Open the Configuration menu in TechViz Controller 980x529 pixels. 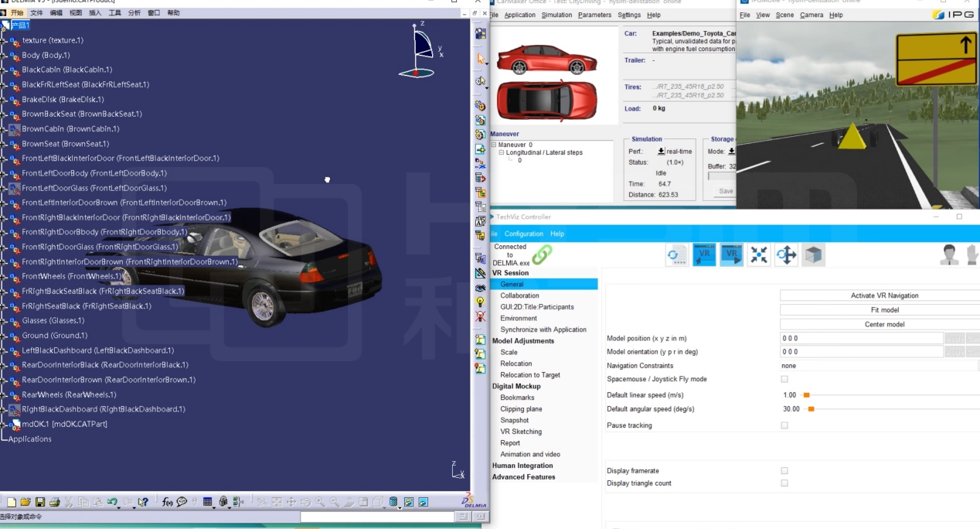tap(523, 234)
